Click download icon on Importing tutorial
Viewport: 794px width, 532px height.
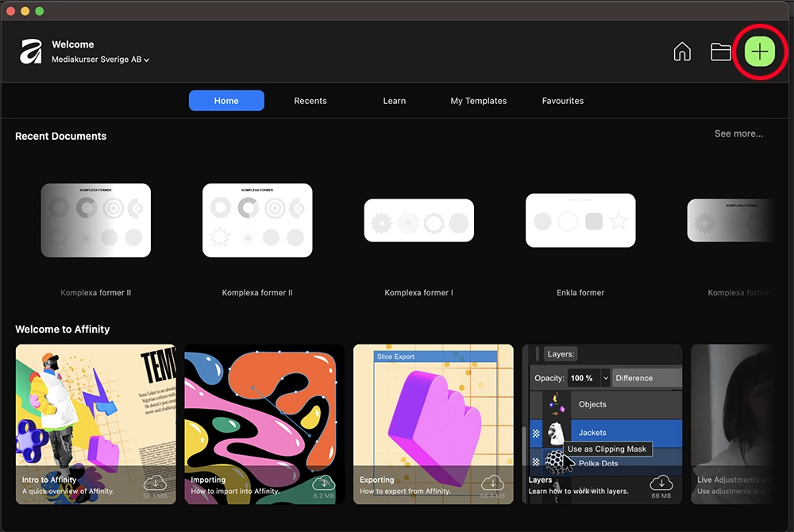324,483
